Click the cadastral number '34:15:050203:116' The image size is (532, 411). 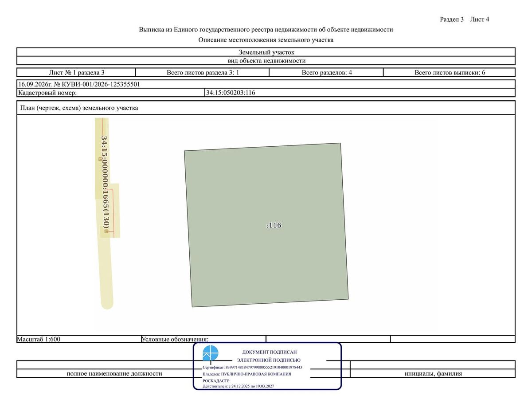(x=231, y=93)
